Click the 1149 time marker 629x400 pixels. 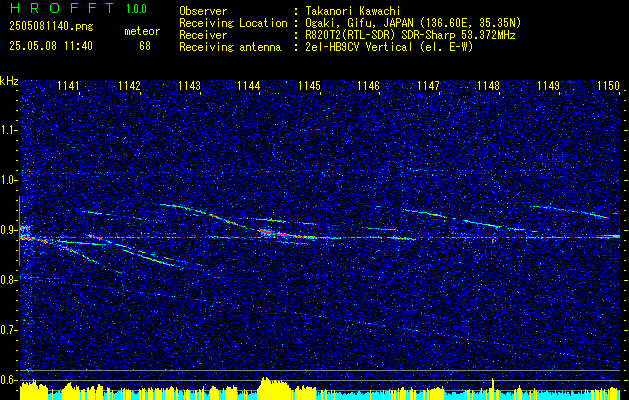coord(548,85)
